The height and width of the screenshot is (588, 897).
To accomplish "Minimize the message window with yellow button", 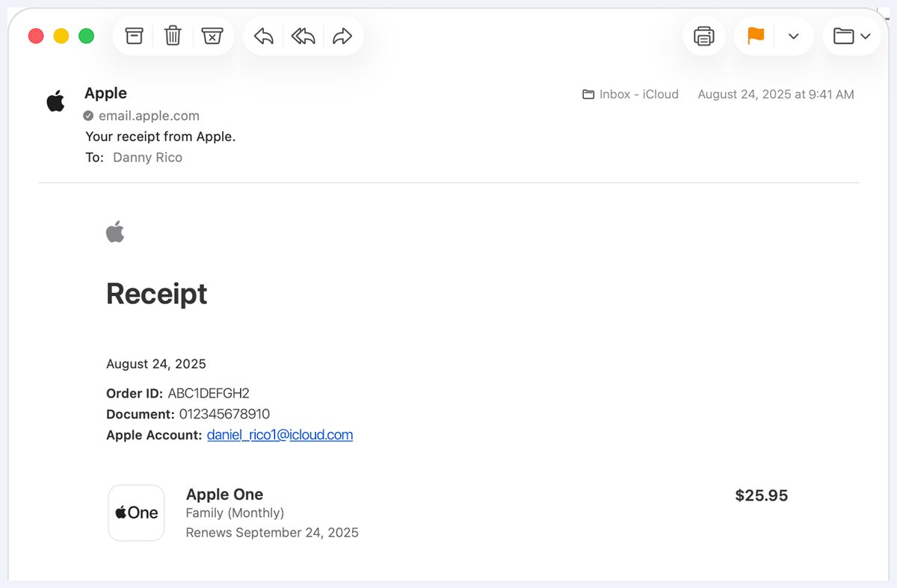I will (x=61, y=36).
